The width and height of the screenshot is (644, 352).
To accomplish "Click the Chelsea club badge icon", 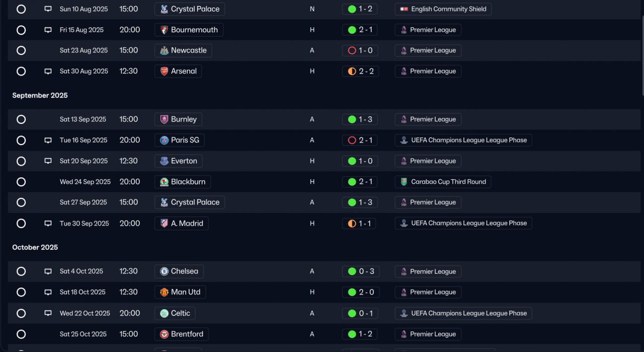I will pos(164,271).
